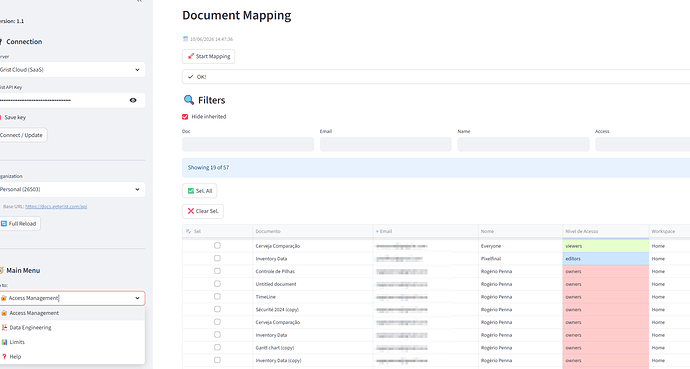Click the Email filter input field
The width and height of the screenshot is (690, 369).
tap(385, 144)
